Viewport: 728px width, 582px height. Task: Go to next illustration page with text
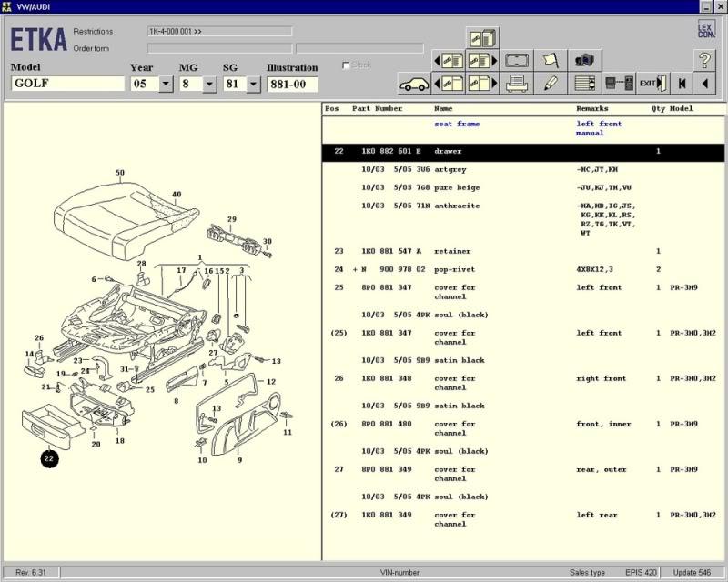482,60
